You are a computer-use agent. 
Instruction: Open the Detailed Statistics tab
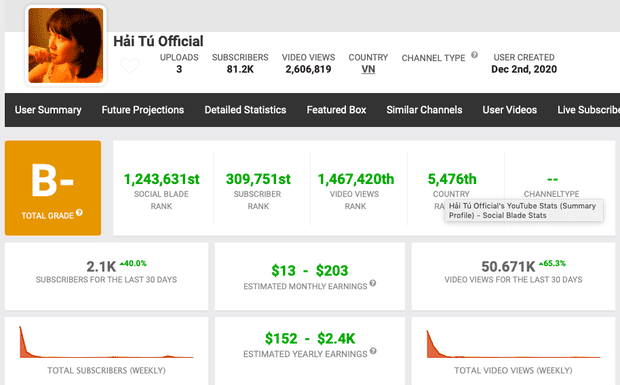(245, 110)
